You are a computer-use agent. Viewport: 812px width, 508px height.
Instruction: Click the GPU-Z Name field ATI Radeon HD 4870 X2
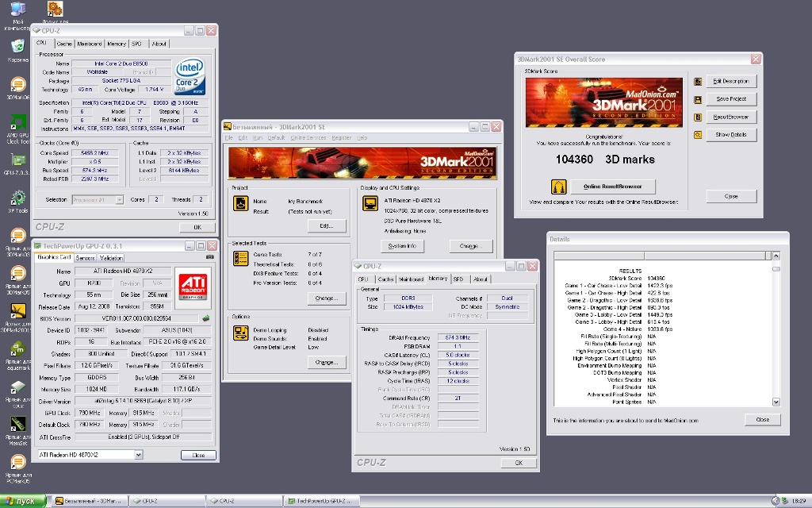point(123,271)
